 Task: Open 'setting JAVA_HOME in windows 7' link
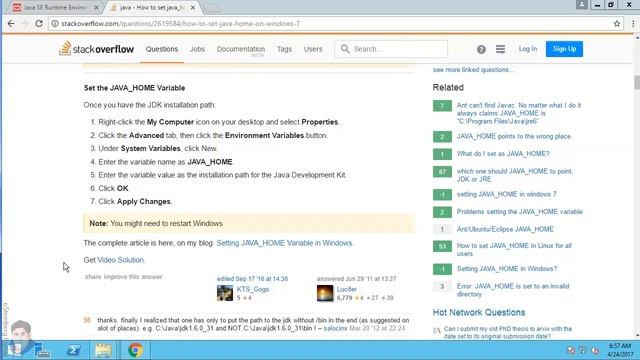(x=506, y=194)
